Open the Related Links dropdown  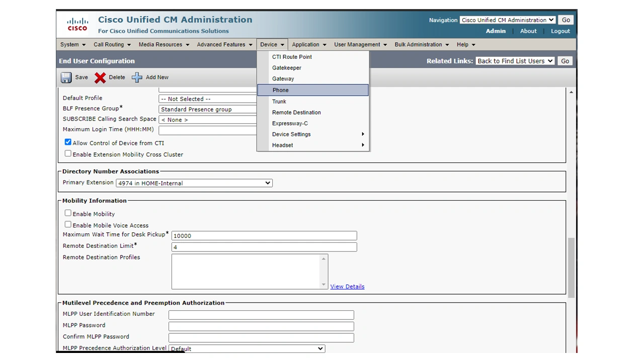[515, 61]
